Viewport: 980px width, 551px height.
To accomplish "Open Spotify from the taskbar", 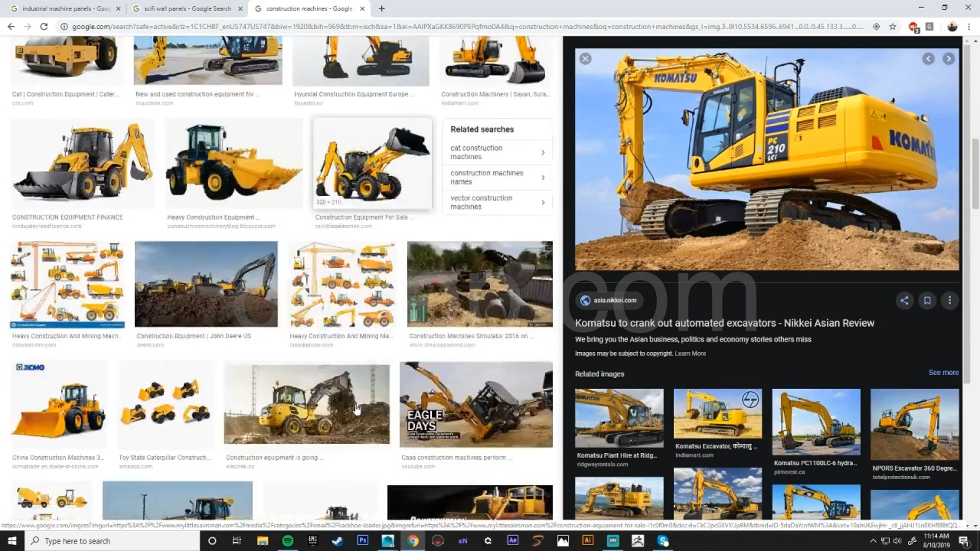I will (x=287, y=541).
